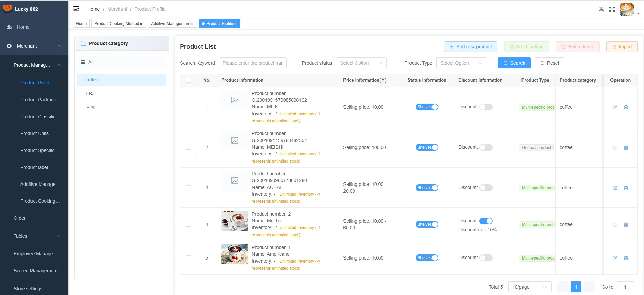Toggle Shelves status for MILK
Viewport: 644px width, 295px height.
tap(427, 107)
